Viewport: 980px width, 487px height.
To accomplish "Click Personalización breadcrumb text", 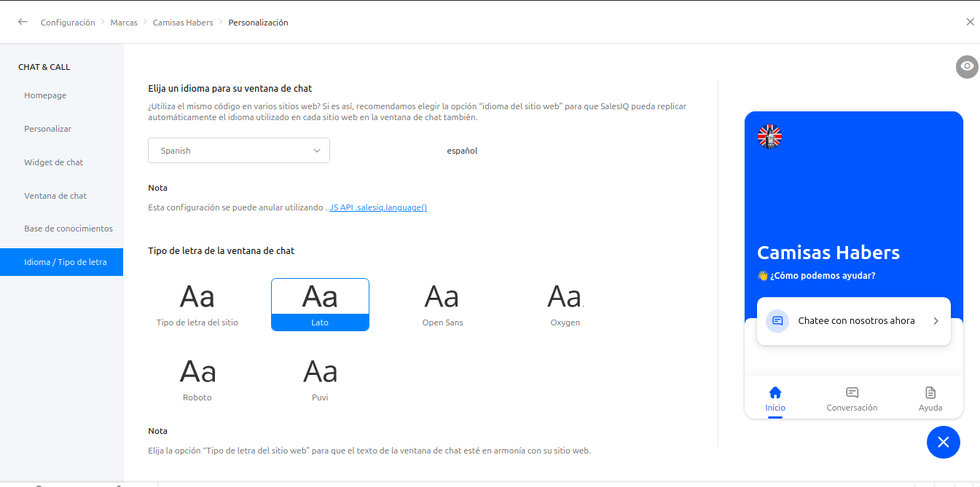I will pyautogui.click(x=258, y=23).
